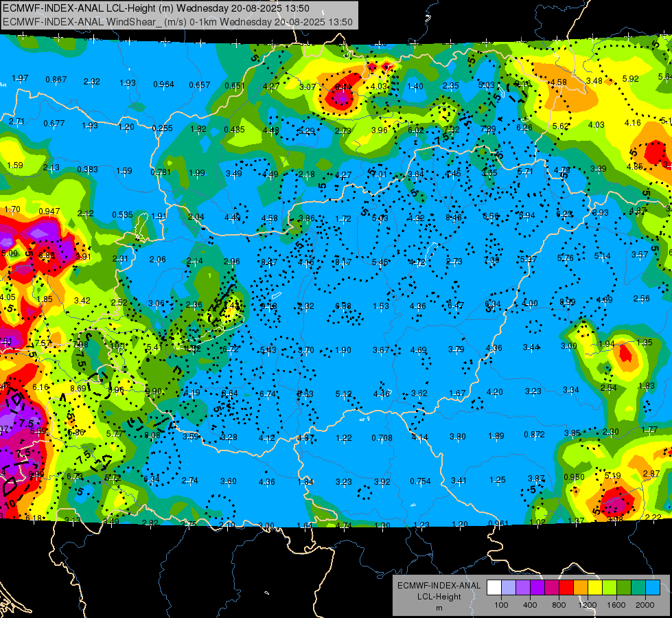The height and width of the screenshot is (618, 672).
Task: Click the wind shear value '0.872'
Action: tap(534, 435)
